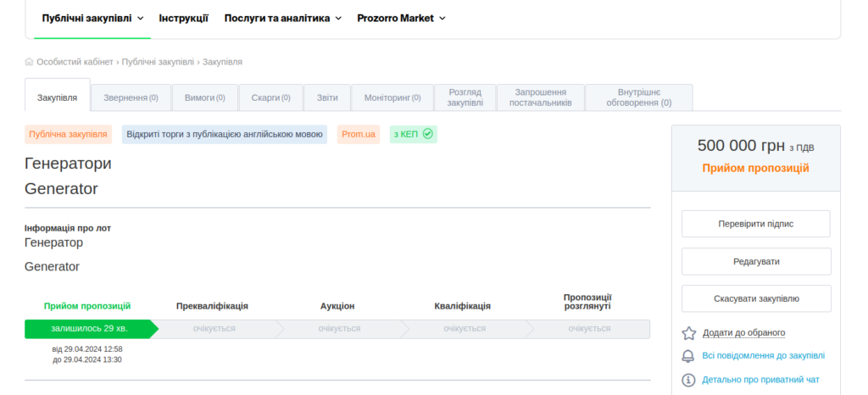This screenshot has width=868, height=395.
Task: Expand the Prozorro Market menu
Action: click(x=401, y=18)
